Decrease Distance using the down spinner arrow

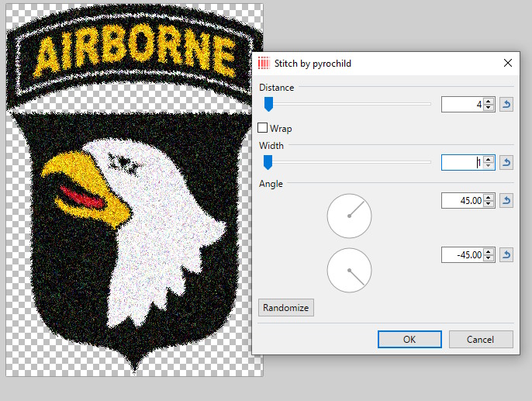coord(489,108)
